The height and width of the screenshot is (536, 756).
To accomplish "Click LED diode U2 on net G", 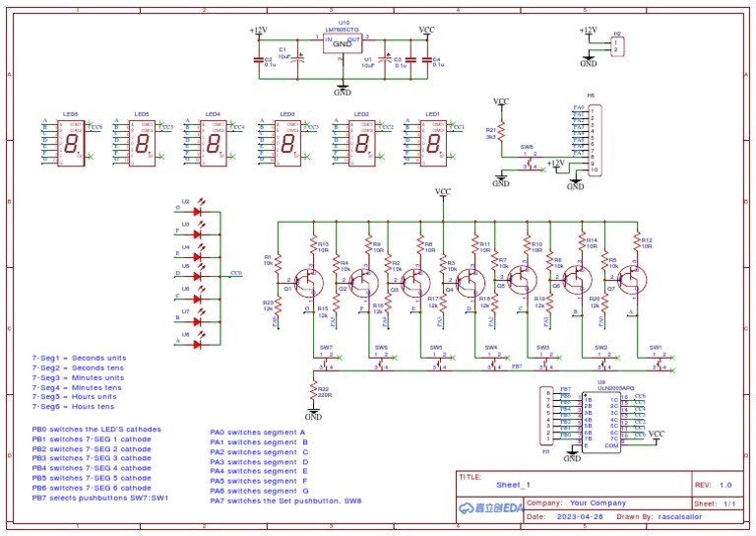I will (x=197, y=211).
